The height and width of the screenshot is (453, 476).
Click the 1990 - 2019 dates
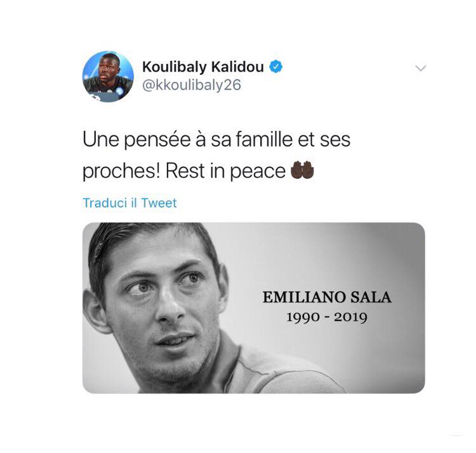point(327,317)
